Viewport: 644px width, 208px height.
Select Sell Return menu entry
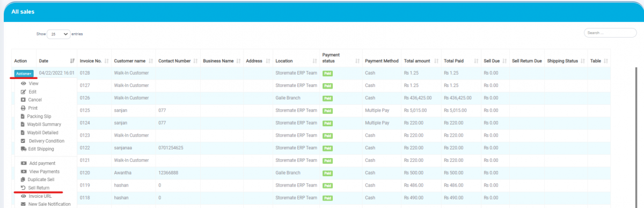click(x=39, y=188)
